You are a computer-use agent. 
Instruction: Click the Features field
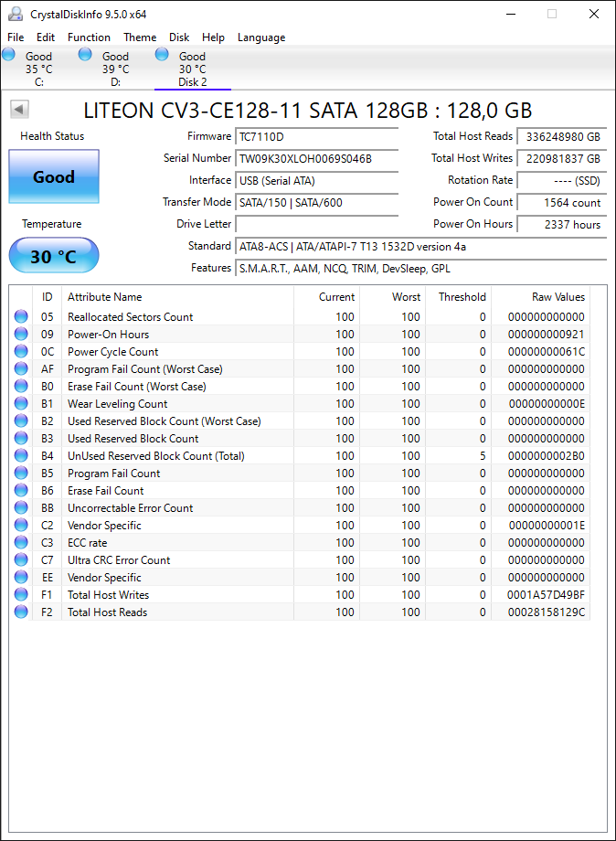pos(420,268)
